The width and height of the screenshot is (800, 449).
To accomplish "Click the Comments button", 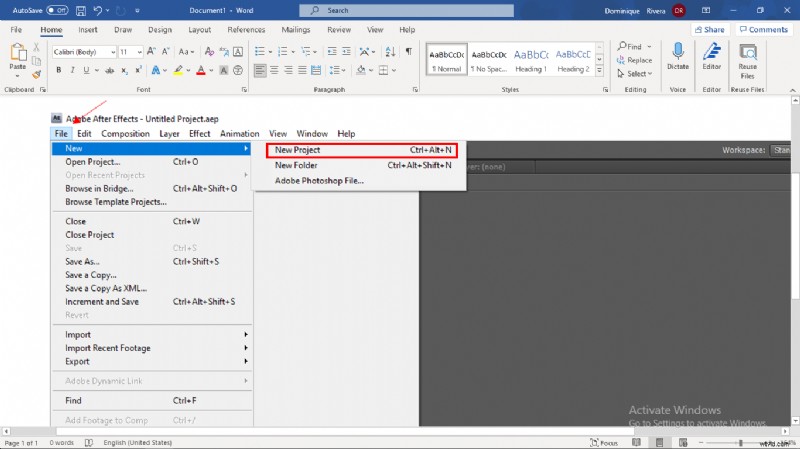I will (x=763, y=29).
